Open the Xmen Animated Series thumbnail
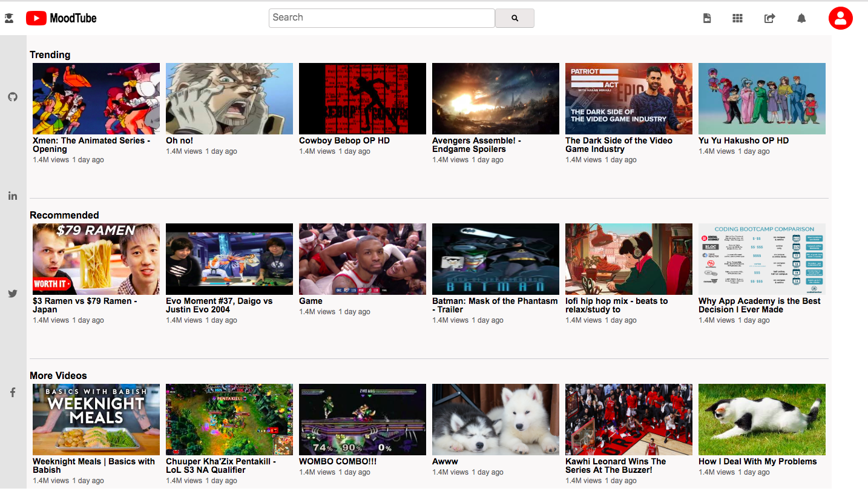Screen dimensions: 868x491 (96, 99)
